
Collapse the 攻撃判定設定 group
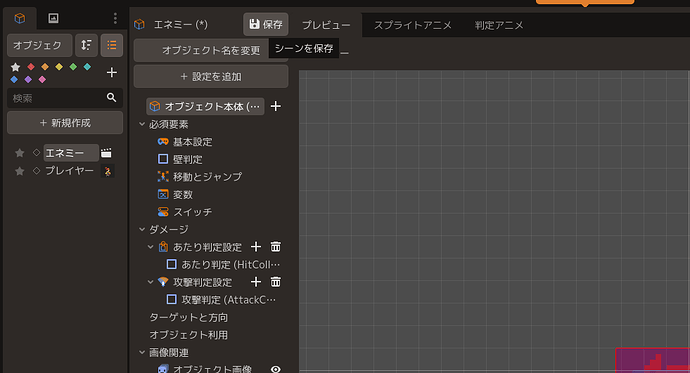pyautogui.click(x=150, y=282)
